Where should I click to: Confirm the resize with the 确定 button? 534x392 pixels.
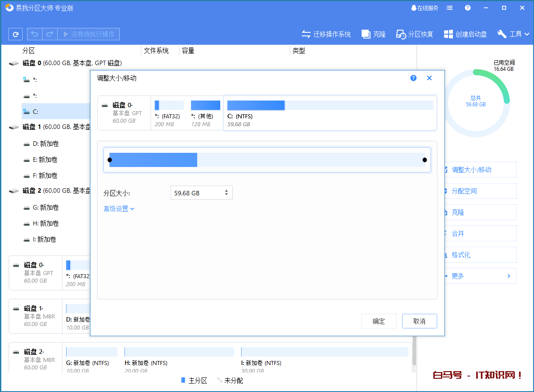click(379, 321)
